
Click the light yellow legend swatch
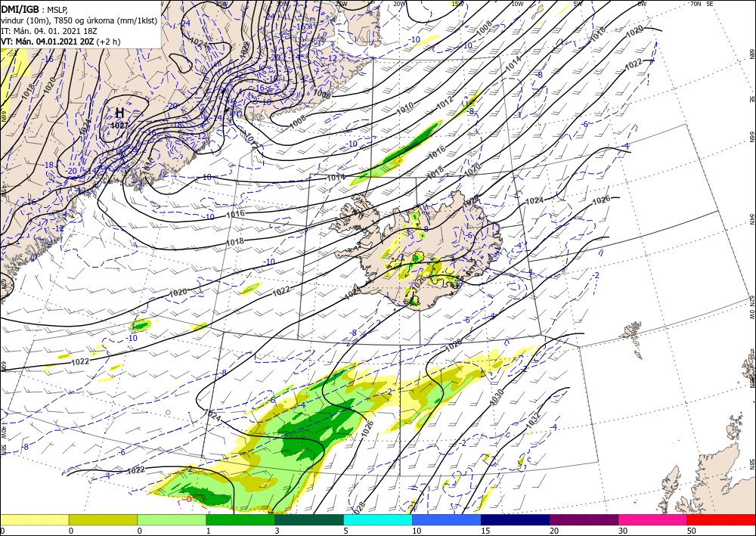pos(34,519)
